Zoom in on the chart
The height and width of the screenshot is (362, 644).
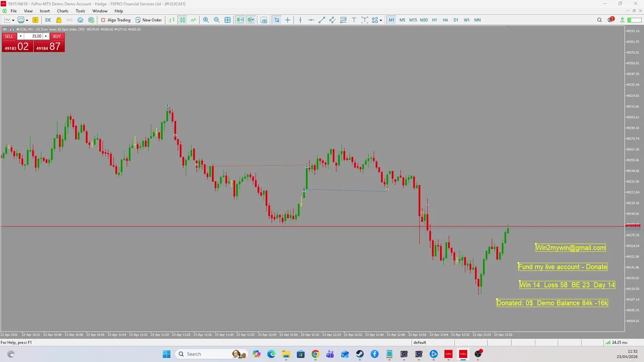click(x=206, y=20)
